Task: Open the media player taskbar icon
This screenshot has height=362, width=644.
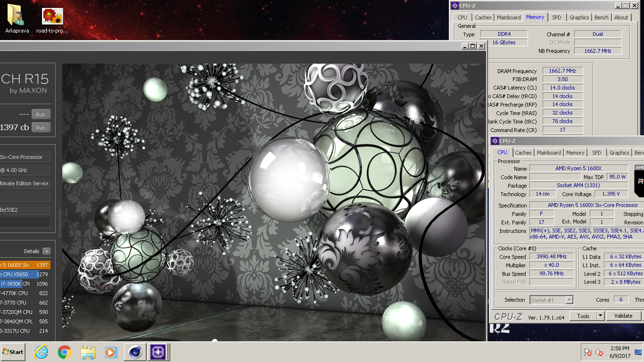Action: tap(111, 352)
